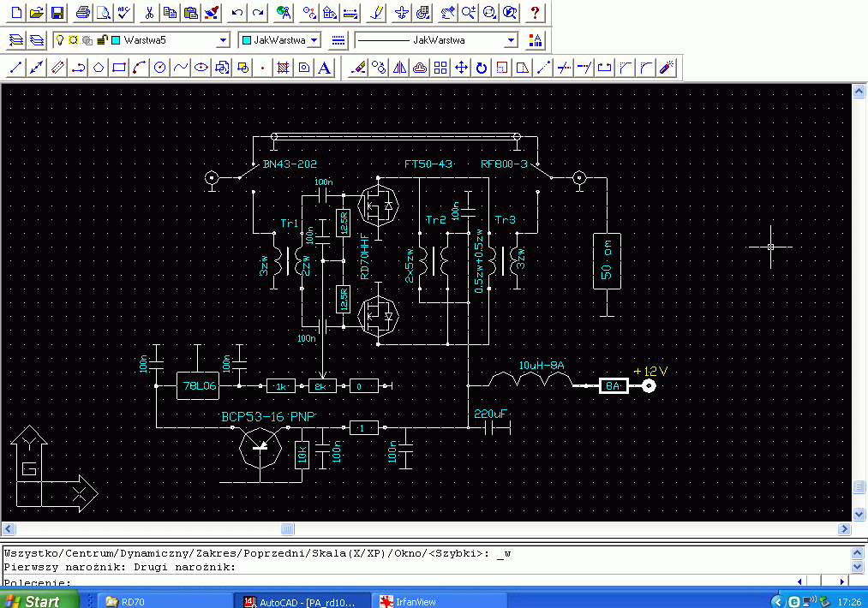Toggle the layer on/off light bulb
Image resolution: width=868 pixels, height=608 pixels.
pos(60,40)
